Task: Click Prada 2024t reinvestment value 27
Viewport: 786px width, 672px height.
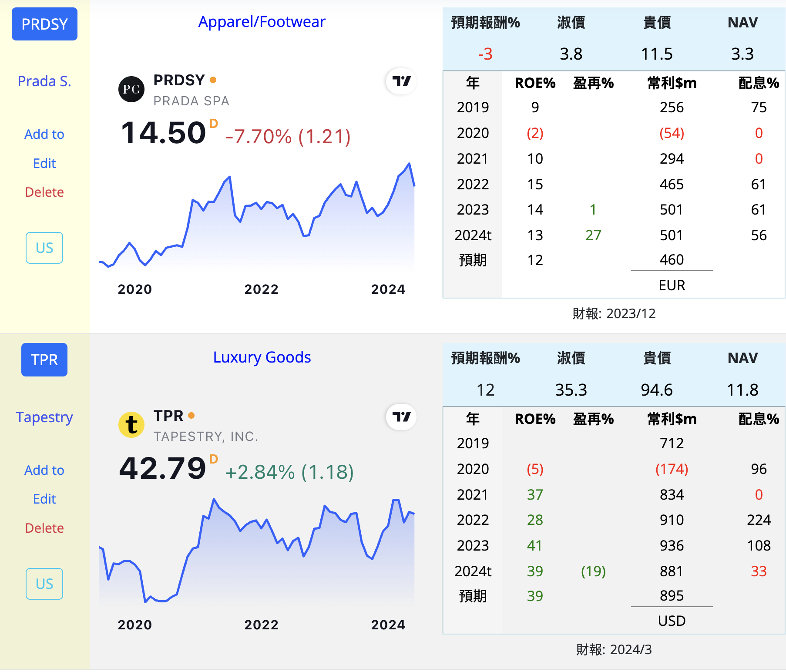Action: [593, 235]
